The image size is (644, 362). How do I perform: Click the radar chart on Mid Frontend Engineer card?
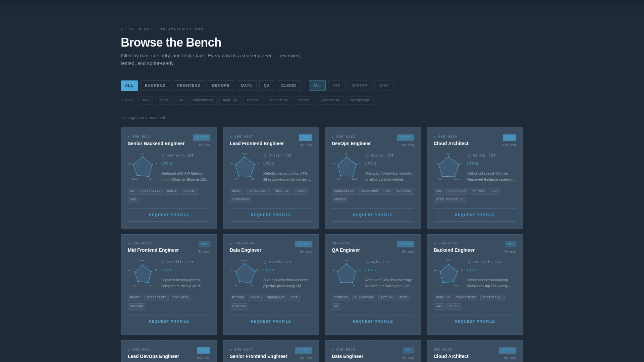pos(143,273)
